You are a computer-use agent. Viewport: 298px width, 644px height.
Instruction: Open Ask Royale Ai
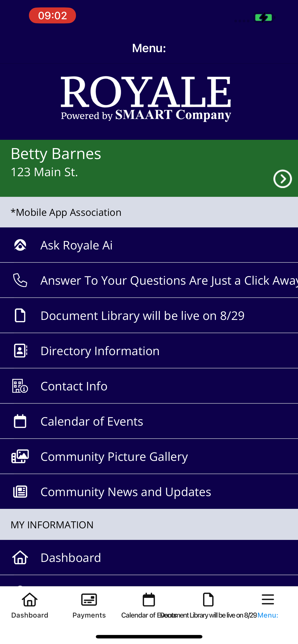pos(149,245)
